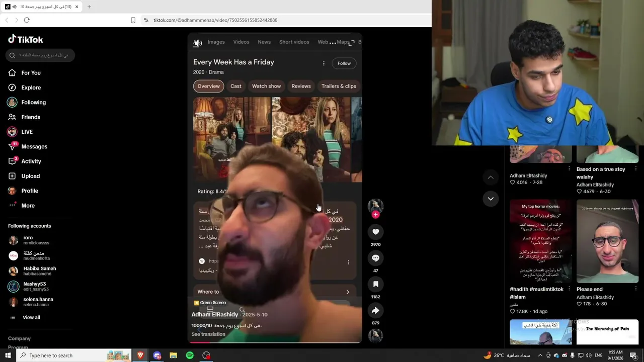Open the Following feed
Screen dimensions: 644x362
(x=33, y=102)
